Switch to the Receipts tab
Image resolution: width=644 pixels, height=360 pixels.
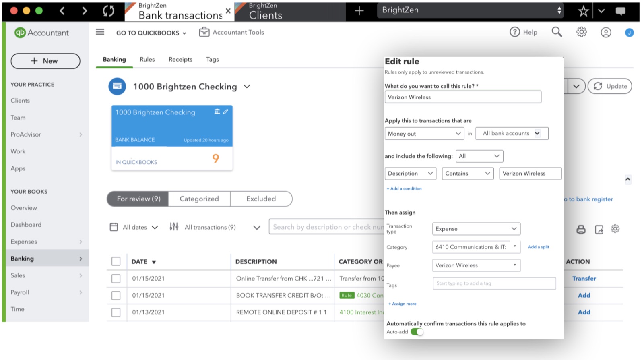click(x=180, y=59)
